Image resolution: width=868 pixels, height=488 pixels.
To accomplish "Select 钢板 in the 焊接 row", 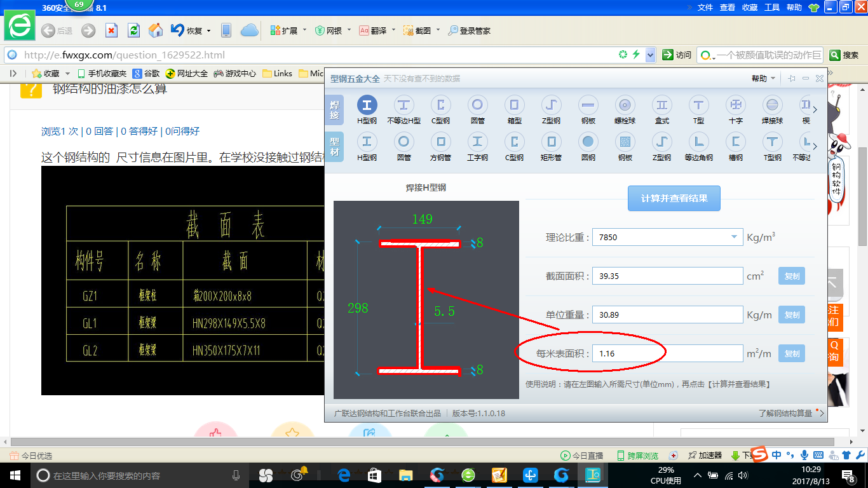I will 588,109.
